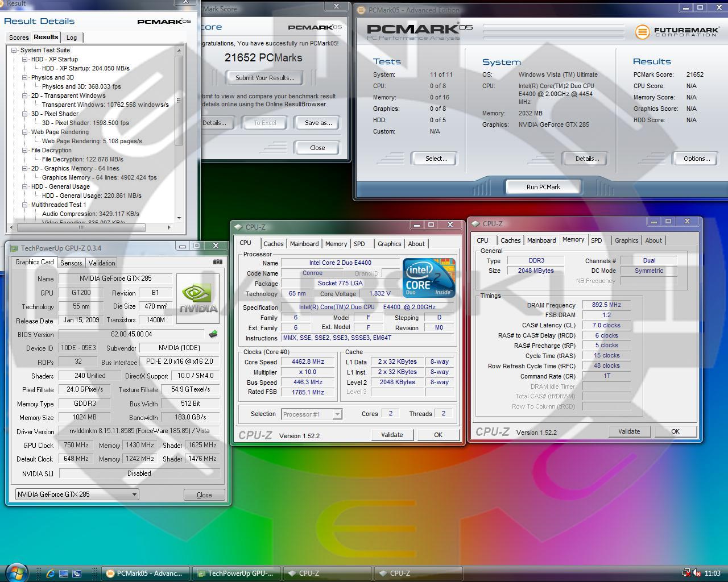Select 'File Decryption: 122.878 MB/s' row

82,159
